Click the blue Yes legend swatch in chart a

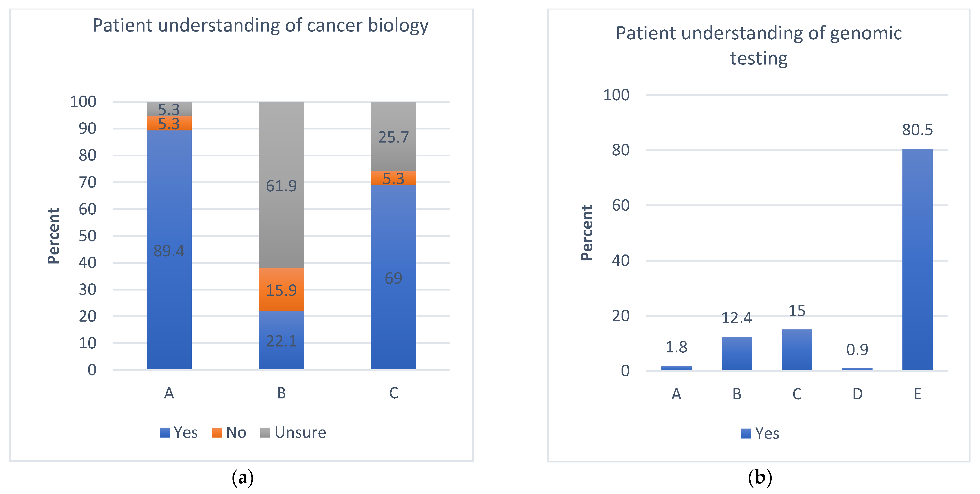[164, 433]
